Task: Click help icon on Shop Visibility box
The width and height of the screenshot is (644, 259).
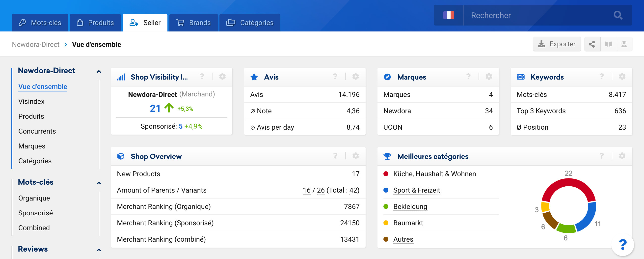Action: tap(202, 76)
